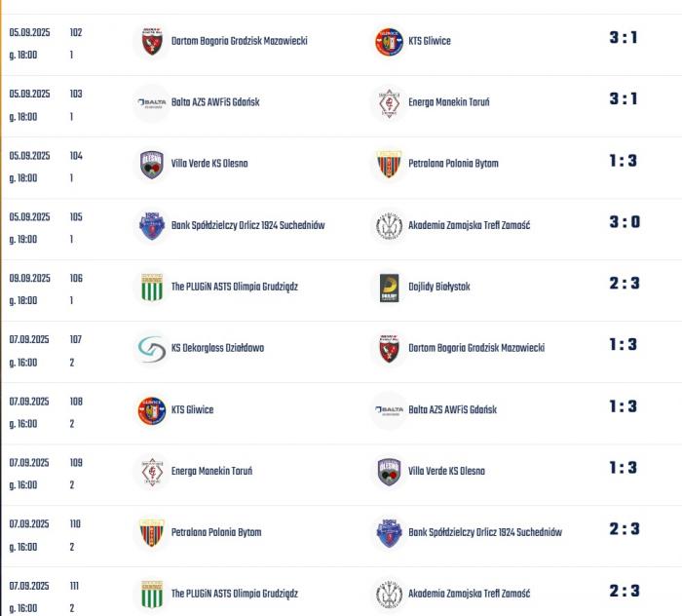Click Dartom Bogoria logo in match 102
This screenshot has width=682, height=616.
pos(152,42)
